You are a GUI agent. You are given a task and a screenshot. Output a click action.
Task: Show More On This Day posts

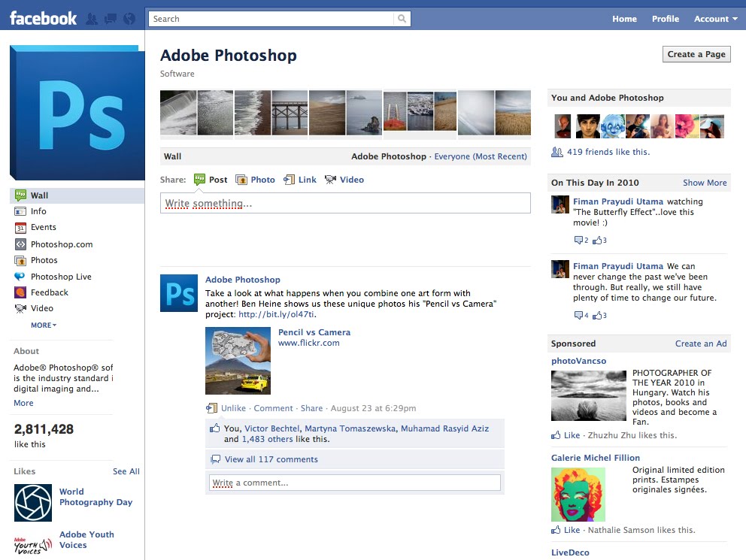pos(705,183)
